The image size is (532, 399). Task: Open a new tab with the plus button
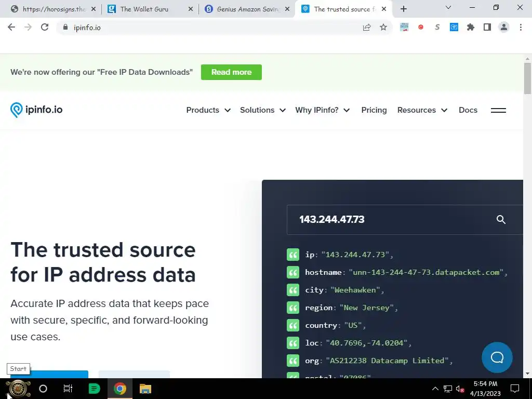[x=403, y=9]
